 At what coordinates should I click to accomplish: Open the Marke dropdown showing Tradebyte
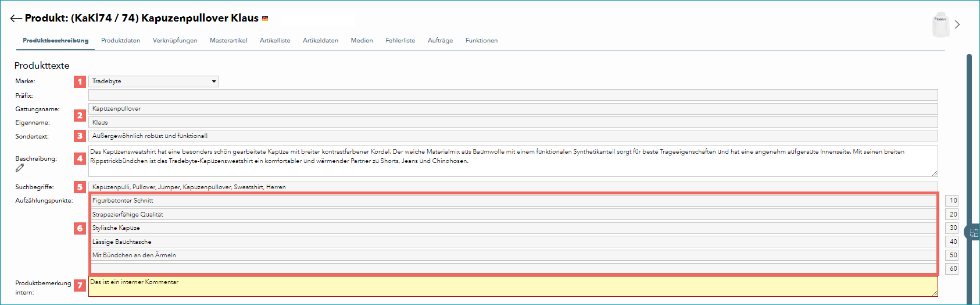coord(153,81)
